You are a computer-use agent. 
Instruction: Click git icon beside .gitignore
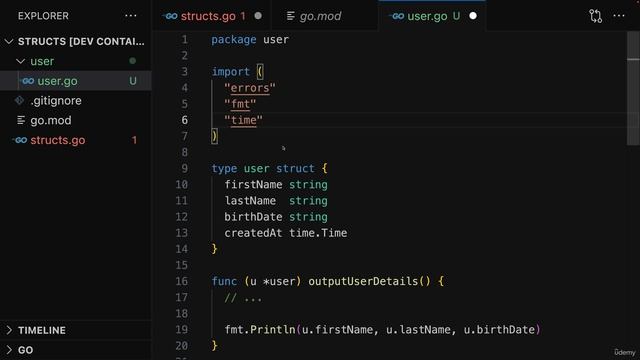pyautogui.click(x=20, y=100)
